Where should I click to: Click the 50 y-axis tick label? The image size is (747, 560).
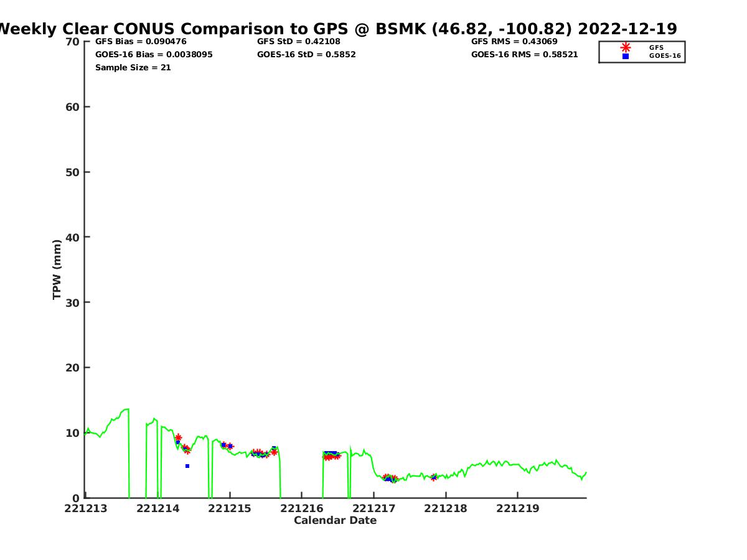pos(72,172)
